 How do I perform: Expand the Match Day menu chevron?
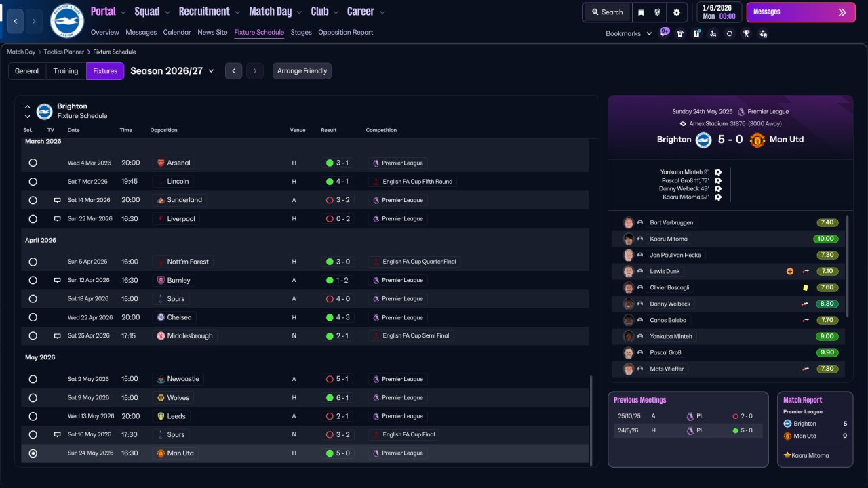tap(299, 12)
